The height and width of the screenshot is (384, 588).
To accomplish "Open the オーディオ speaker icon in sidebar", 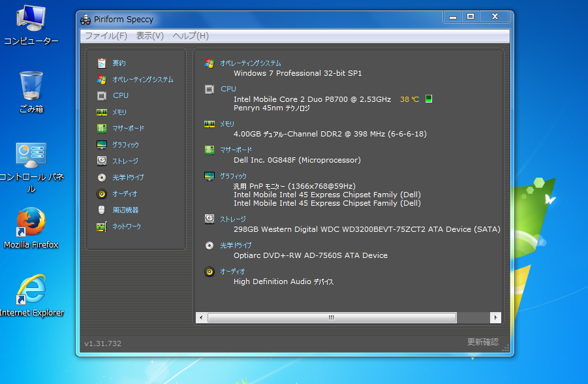I will pos(102,194).
